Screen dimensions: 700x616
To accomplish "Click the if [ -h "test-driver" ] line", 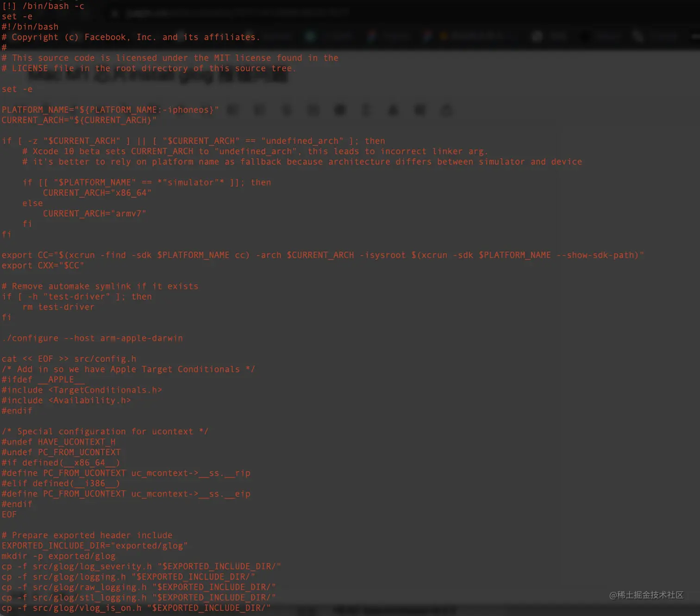I will tap(77, 296).
